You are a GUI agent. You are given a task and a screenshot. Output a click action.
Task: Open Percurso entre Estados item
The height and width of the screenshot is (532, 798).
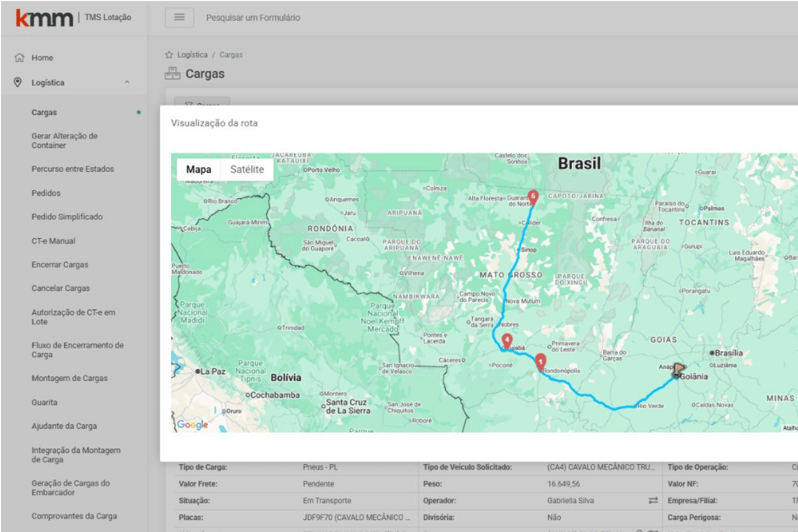[x=73, y=169]
